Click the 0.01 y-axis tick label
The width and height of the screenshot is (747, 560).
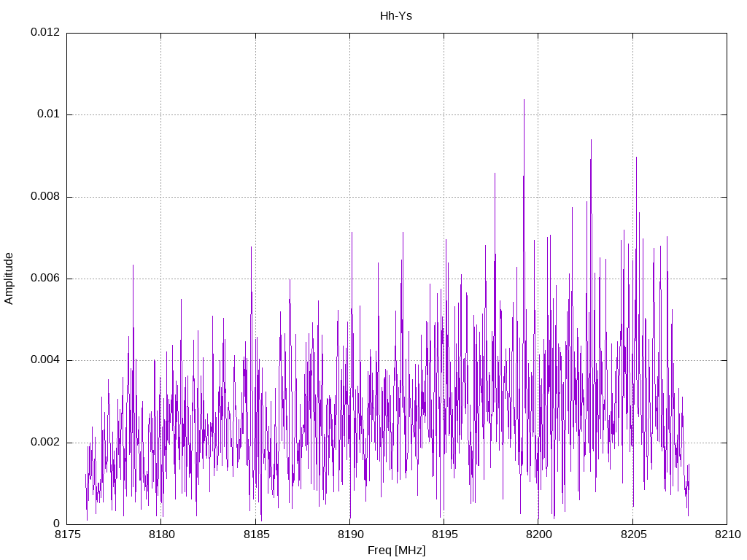pos(49,114)
